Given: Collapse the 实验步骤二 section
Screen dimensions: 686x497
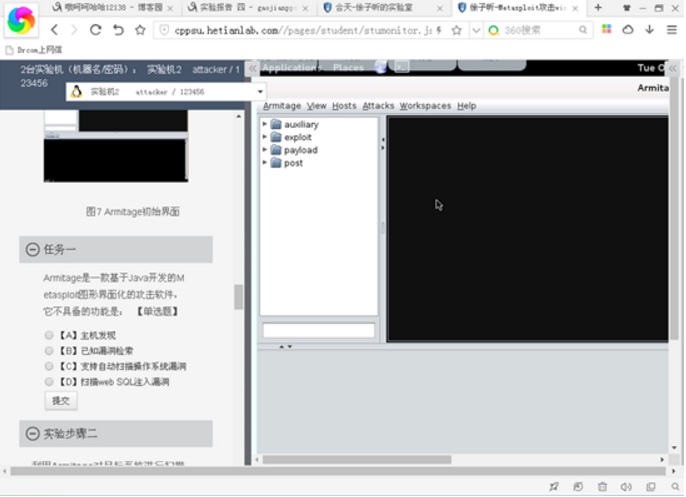Looking at the screenshot, I should point(32,434).
